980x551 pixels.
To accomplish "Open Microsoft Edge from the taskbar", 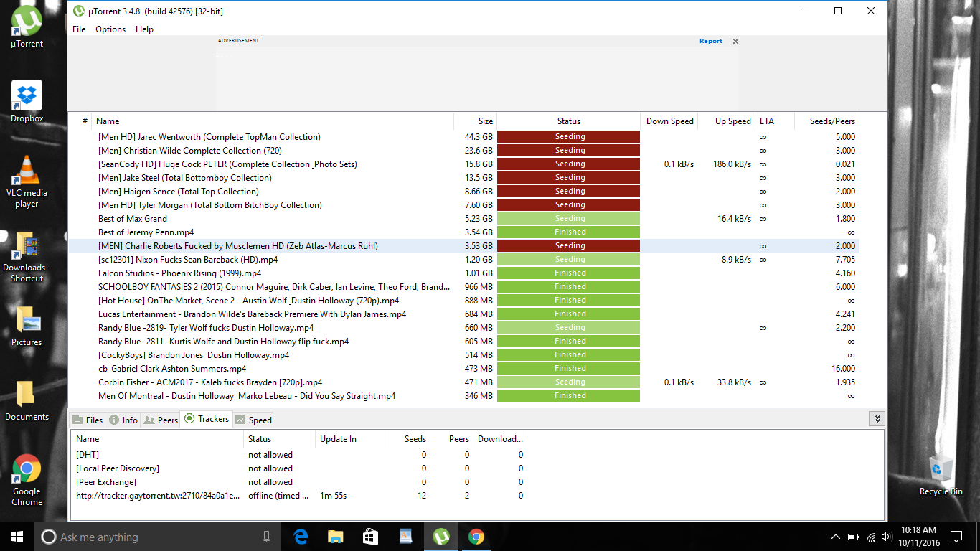I will pos(301,537).
